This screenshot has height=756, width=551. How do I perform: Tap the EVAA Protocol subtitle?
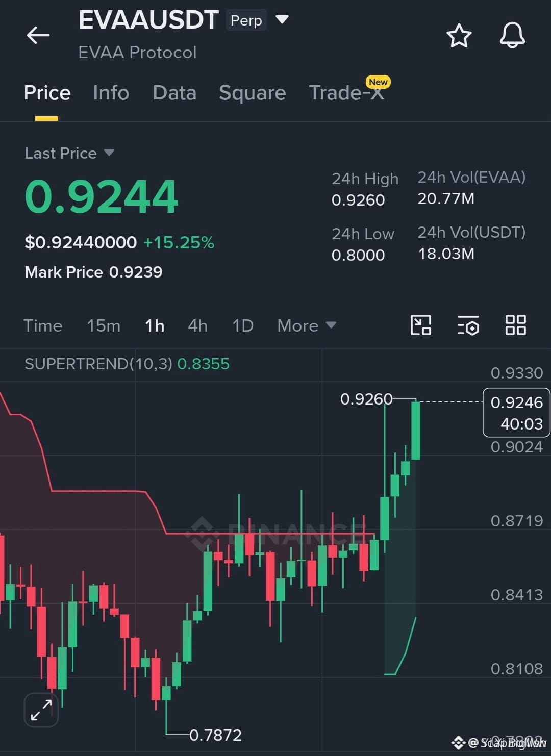137,52
